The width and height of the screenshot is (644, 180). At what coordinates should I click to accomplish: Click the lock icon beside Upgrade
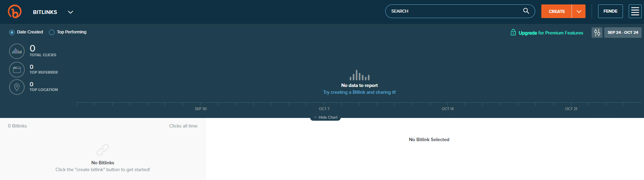[x=513, y=32]
